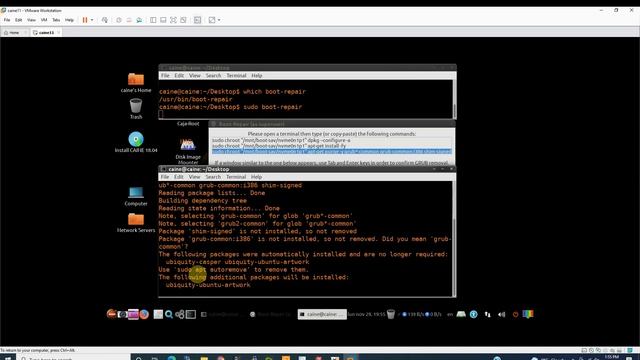Switch to the caine@caine taskbar window button
This screenshot has width=640, height=360.
tap(322, 314)
